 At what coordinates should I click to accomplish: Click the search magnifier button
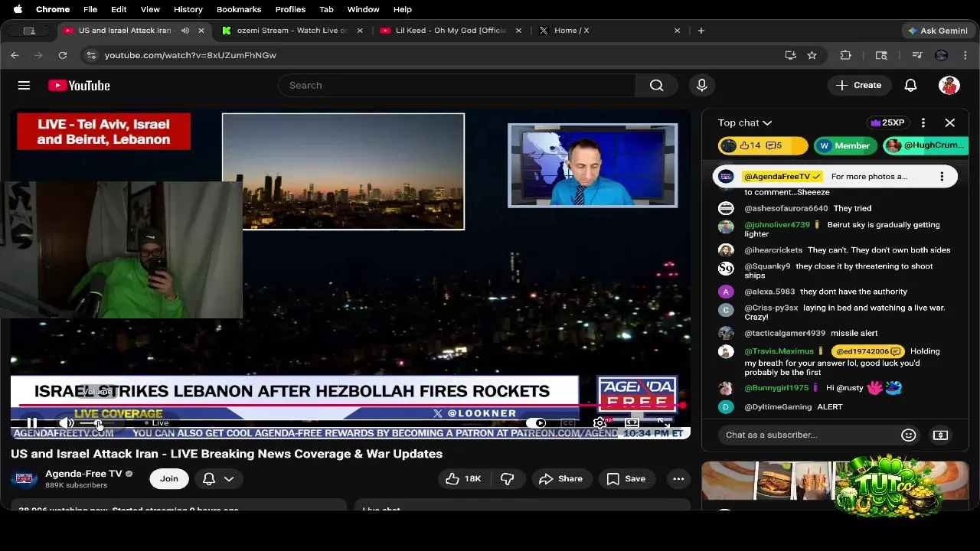point(656,85)
